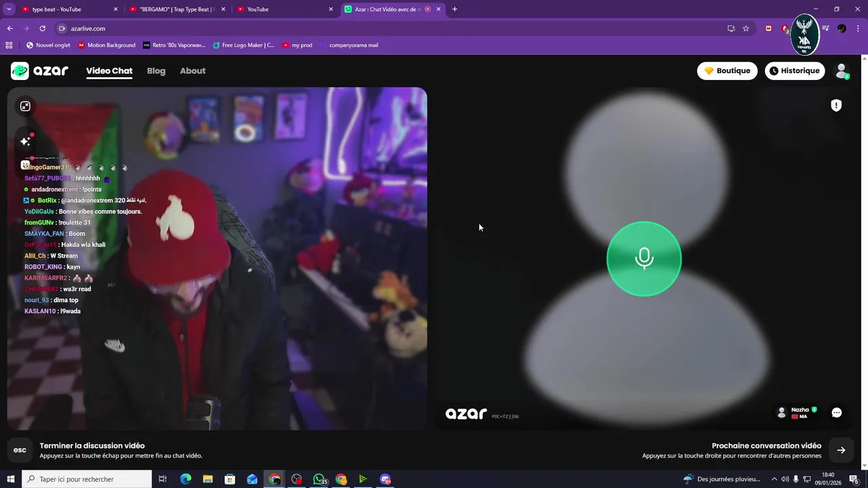Go to next video conversation arrow
Screen dimensions: 868x488
point(841,450)
